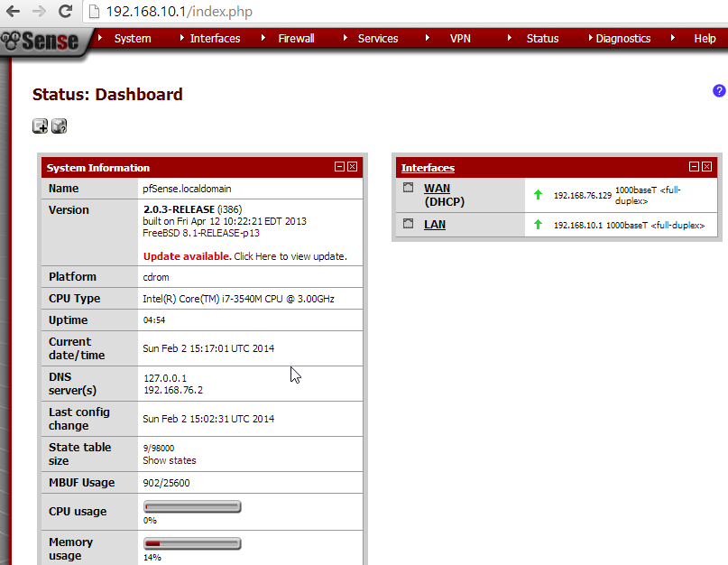Image resolution: width=728 pixels, height=565 pixels.
Task: Open the WAN interface link
Action: (x=437, y=188)
